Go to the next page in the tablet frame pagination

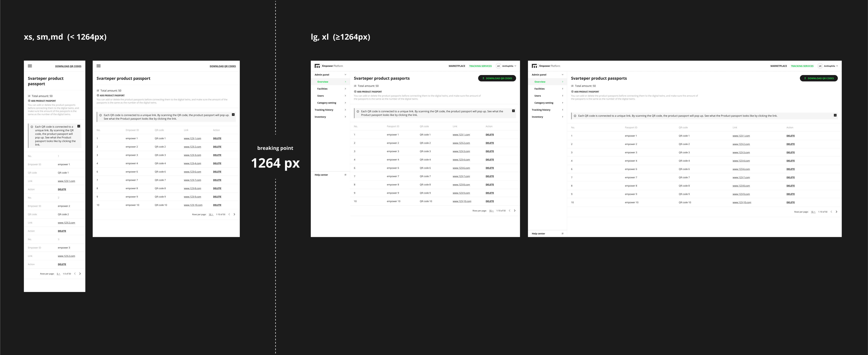235,214
